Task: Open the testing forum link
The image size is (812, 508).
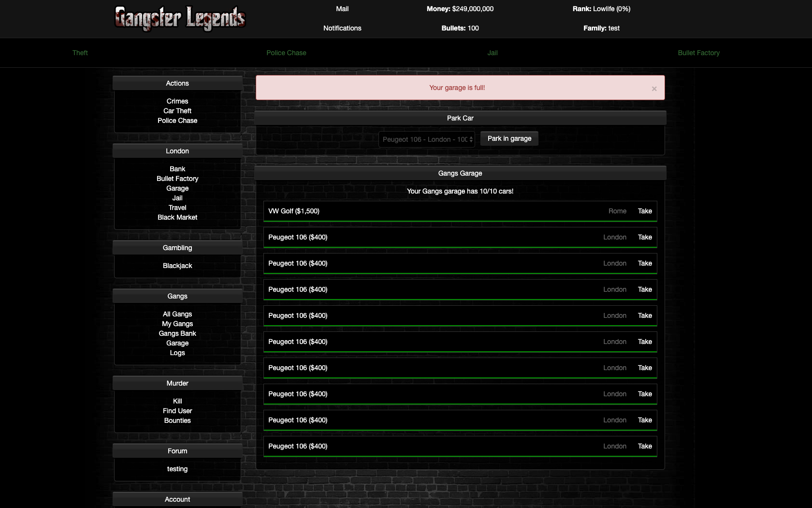Action: [x=177, y=469]
